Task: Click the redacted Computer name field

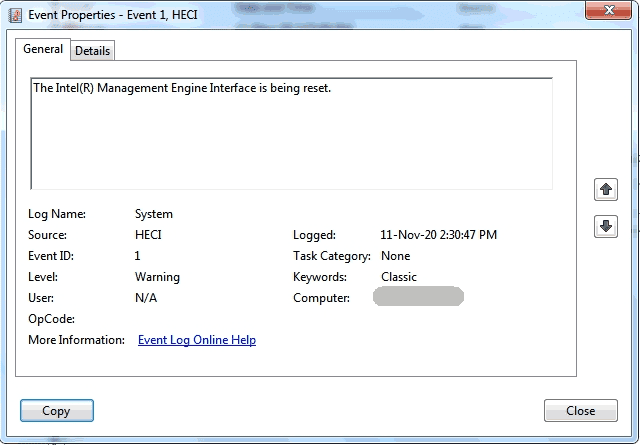Action: [418, 297]
